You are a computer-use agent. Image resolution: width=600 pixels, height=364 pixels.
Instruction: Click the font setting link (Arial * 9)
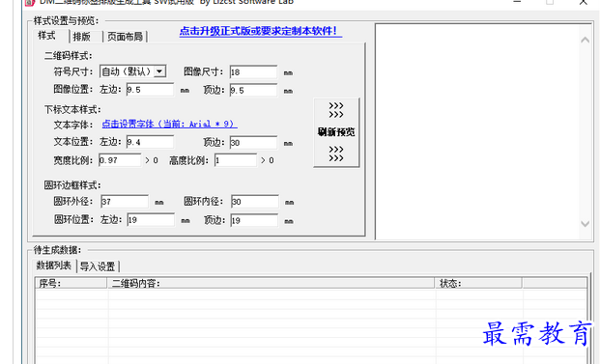(169, 124)
